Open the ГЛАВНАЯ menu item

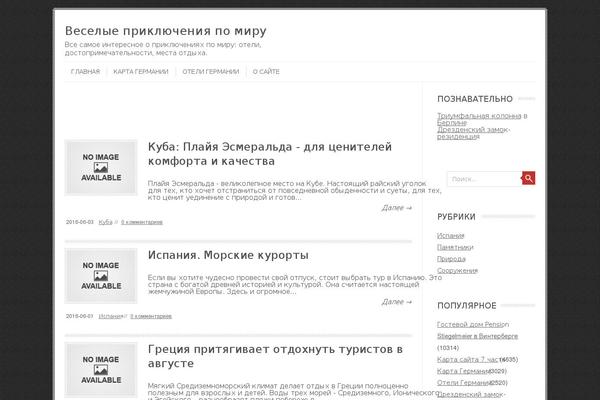click(85, 72)
